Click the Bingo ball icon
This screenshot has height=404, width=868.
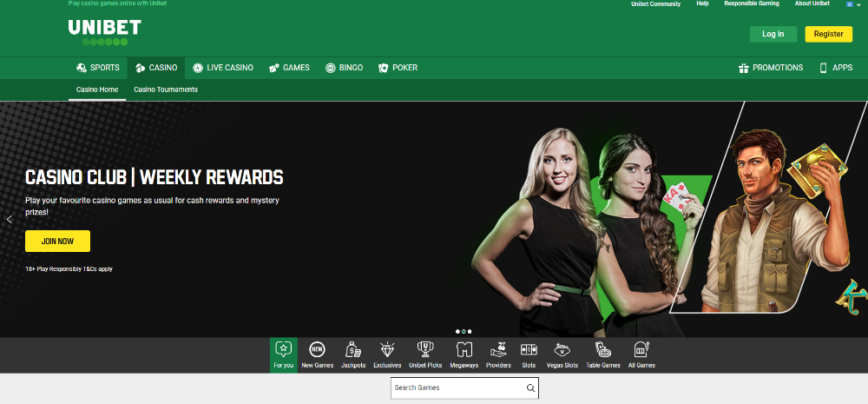point(331,68)
